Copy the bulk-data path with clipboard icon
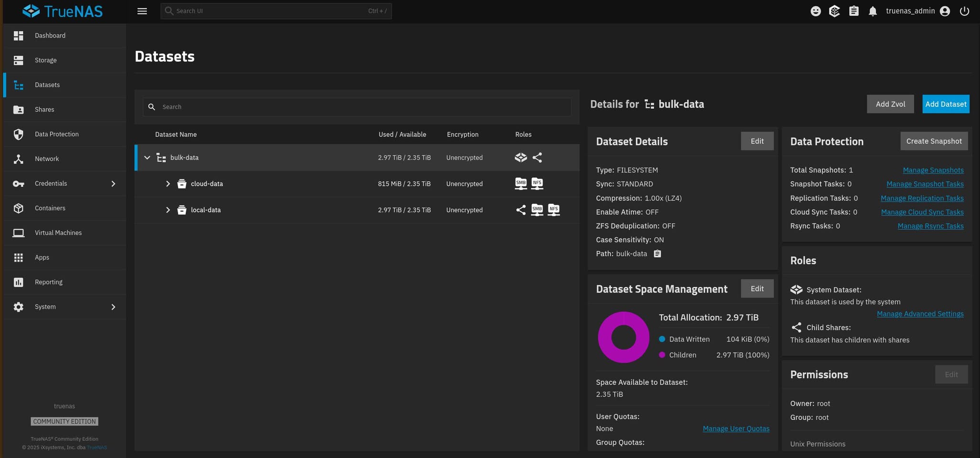This screenshot has width=980, height=458. (657, 254)
